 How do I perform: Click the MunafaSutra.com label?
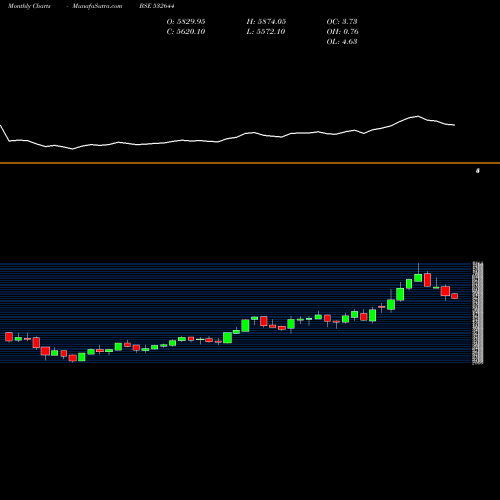click(x=97, y=6)
